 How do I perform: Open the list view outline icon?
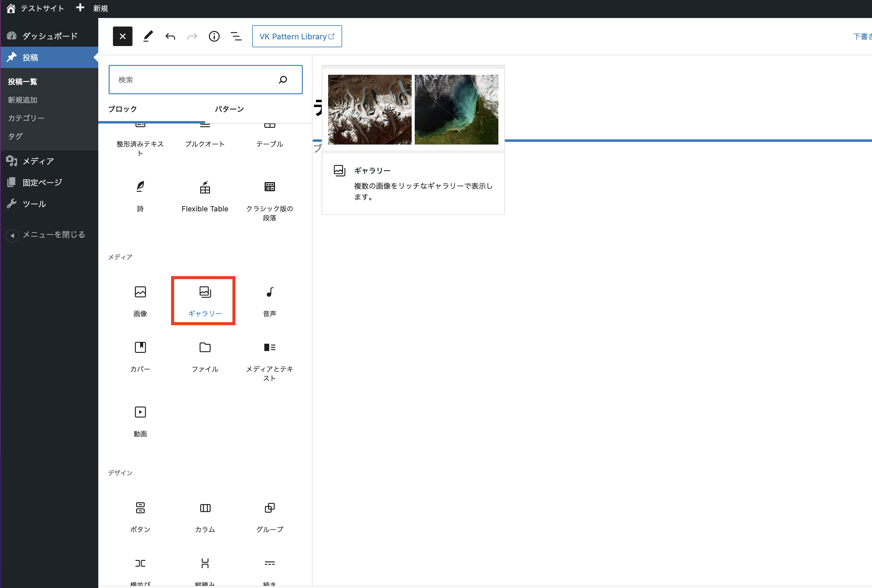click(x=236, y=36)
